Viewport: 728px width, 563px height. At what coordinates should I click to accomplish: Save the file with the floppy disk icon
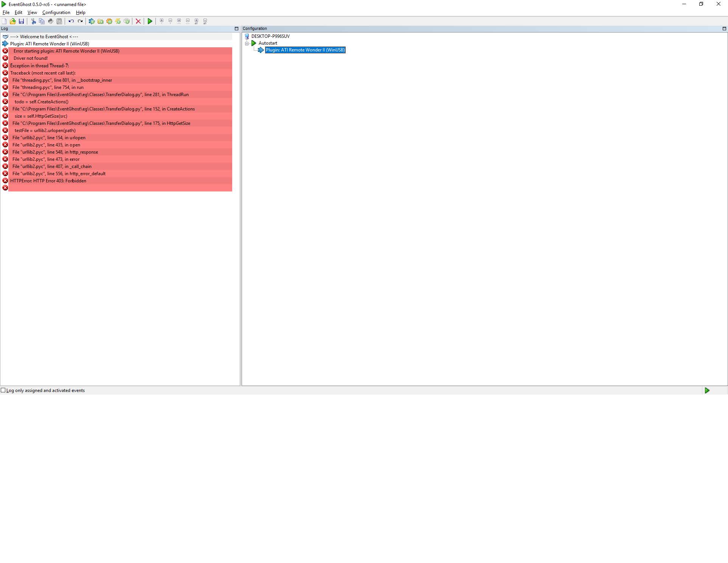[x=21, y=21]
